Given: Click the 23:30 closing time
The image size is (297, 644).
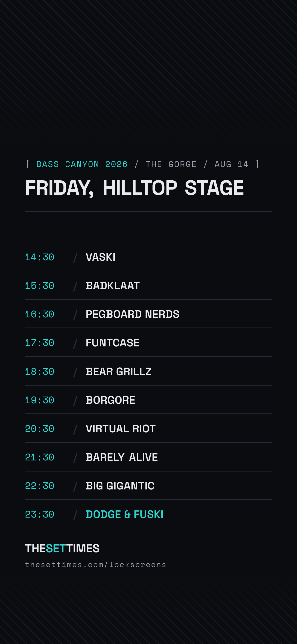Looking at the screenshot, I should coord(40,515).
